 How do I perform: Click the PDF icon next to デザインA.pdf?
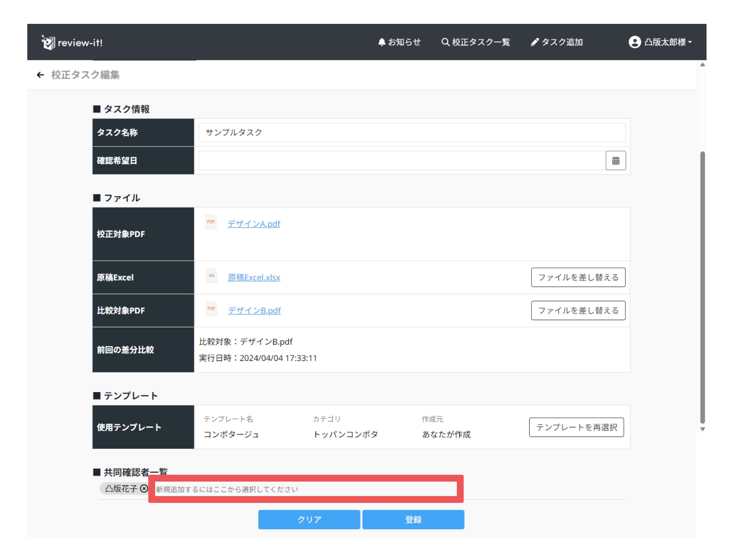click(x=211, y=222)
